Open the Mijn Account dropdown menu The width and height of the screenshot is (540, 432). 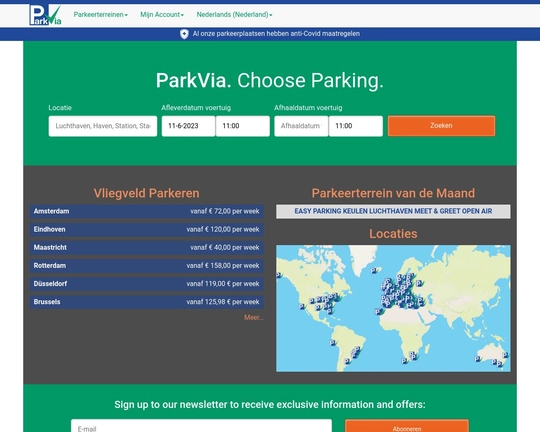pyautogui.click(x=162, y=14)
